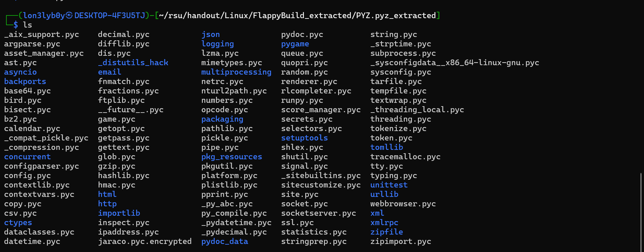Select the game.pyc file in listing

point(116,119)
